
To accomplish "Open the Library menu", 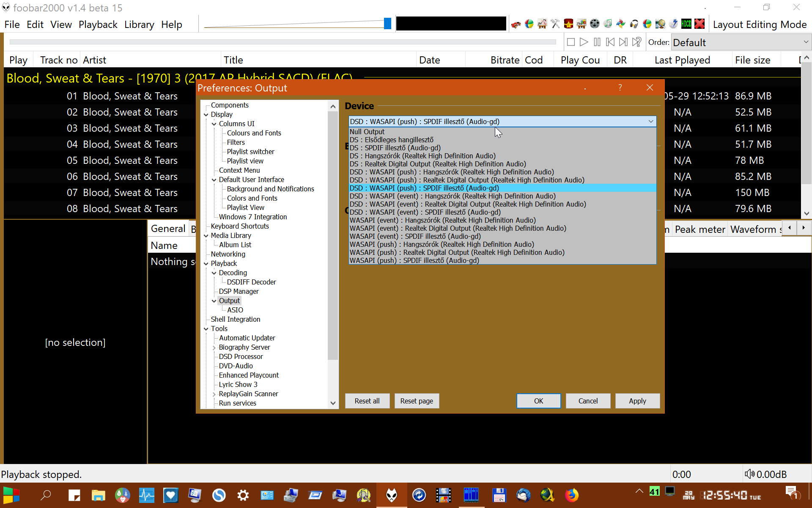I will [x=139, y=25].
